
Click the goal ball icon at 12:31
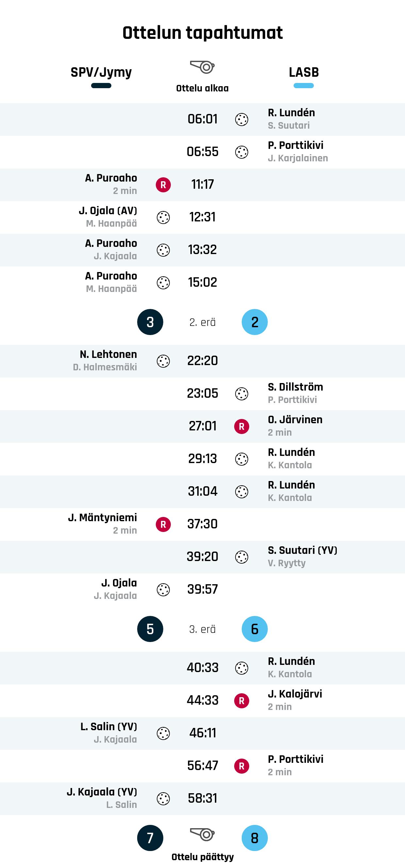coord(163,217)
